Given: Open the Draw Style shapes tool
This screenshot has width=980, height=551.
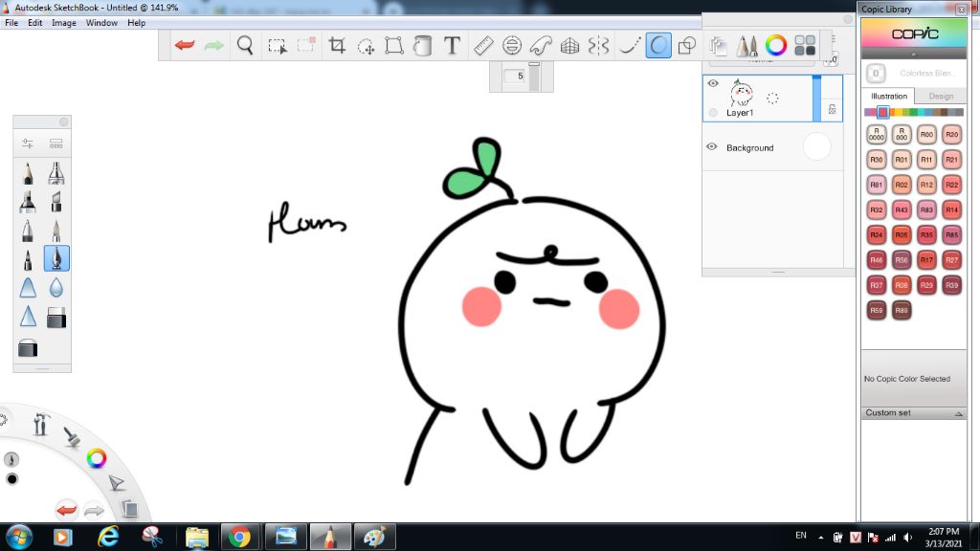Looking at the screenshot, I should coord(687,46).
